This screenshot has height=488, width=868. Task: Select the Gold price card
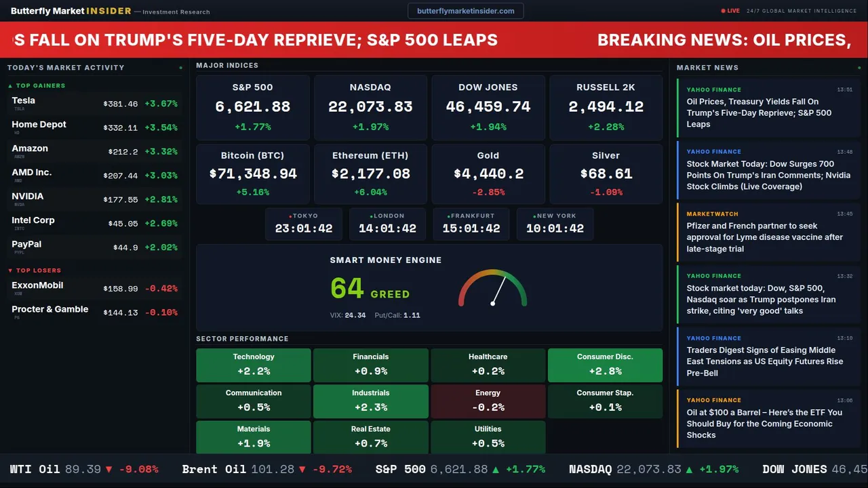click(x=488, y=174)
